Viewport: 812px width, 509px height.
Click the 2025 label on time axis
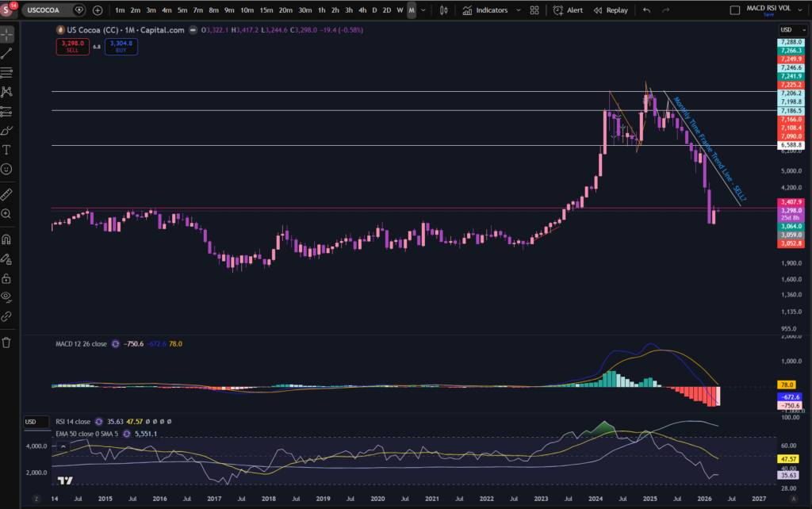(650, 499)
